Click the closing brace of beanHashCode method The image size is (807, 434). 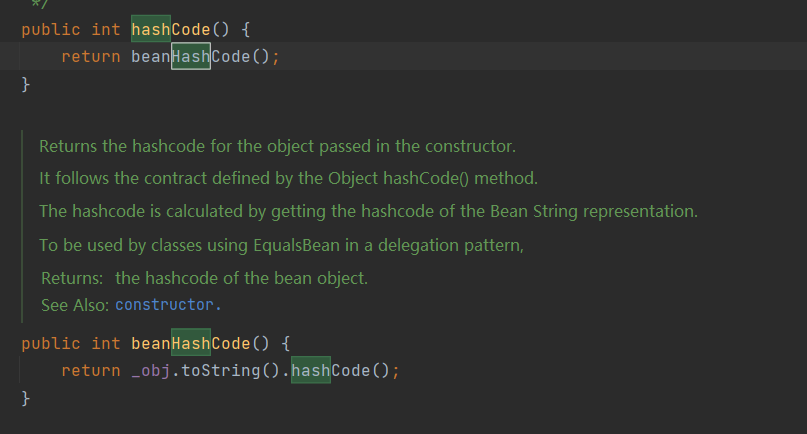26,398
